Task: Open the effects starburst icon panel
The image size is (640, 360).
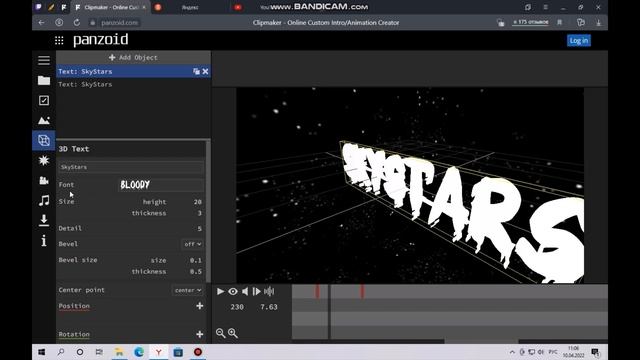Action: (44, 160)
